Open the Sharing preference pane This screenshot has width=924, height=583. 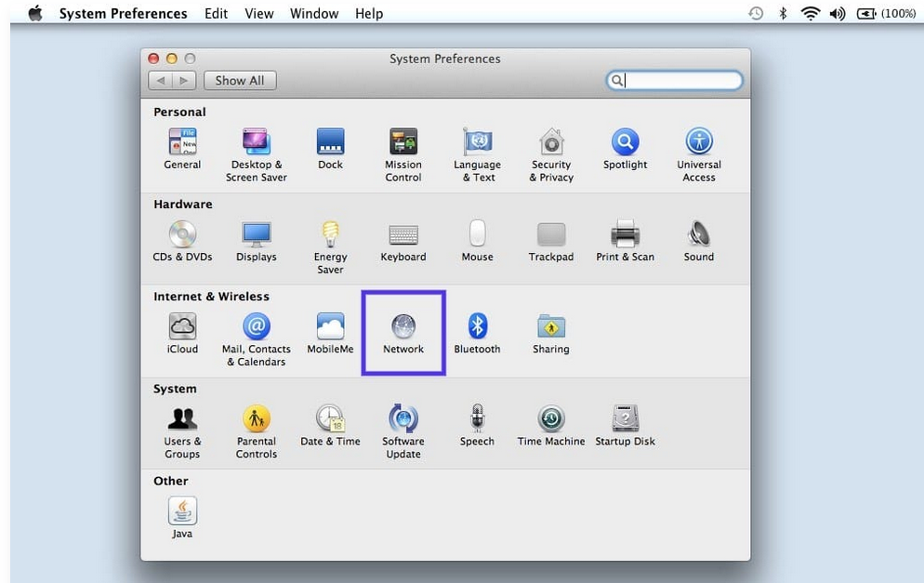pyautogui.click(x=551, y=333)
